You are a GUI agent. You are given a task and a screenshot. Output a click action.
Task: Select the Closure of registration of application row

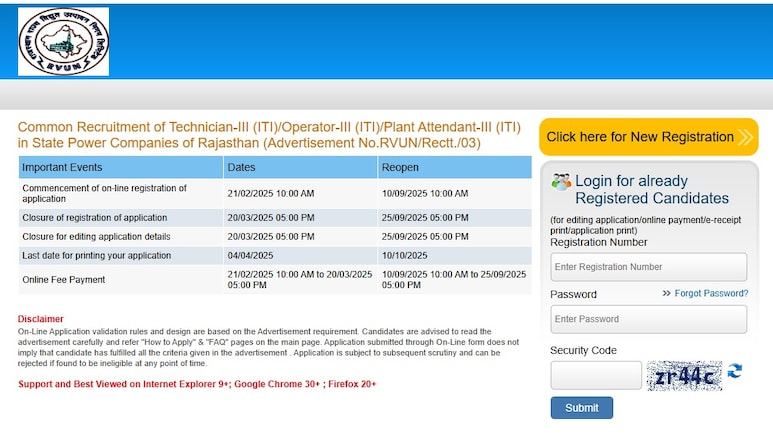275,218
